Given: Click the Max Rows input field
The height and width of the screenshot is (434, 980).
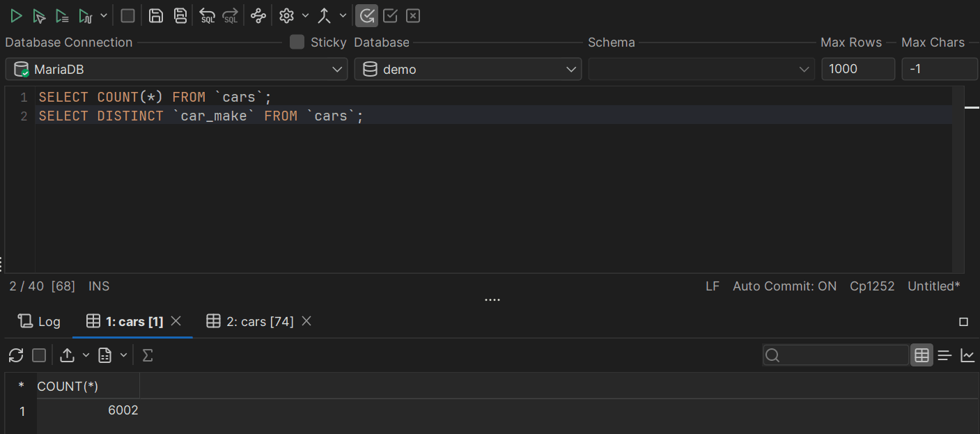Looking at the screenshot, I should [x=857, y=69].
